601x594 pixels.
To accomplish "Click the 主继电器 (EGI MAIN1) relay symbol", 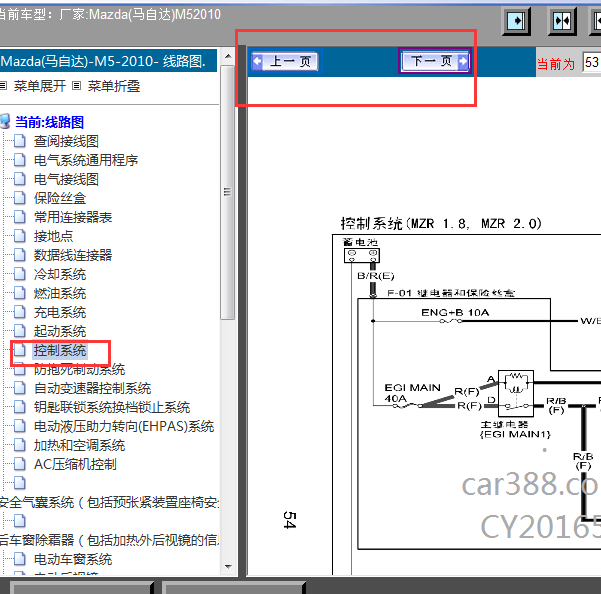I will pyautogui.click(x=516, y=394).
